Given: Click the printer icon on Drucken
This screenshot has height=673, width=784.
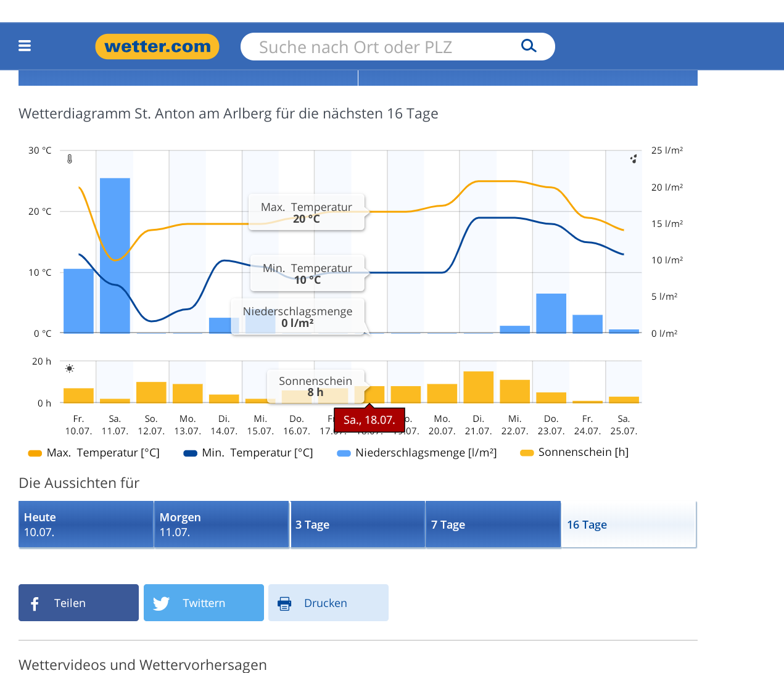Looking at the screenshot, I should pos(284,603).
